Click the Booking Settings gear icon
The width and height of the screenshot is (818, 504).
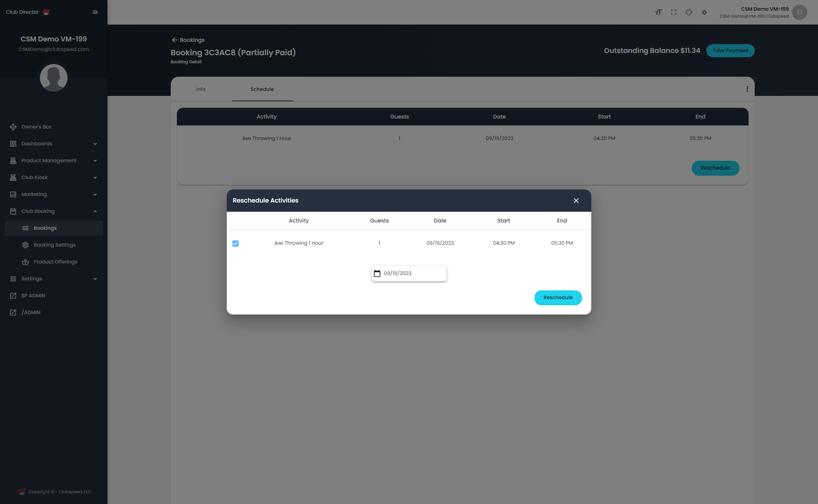click(25, 245)
